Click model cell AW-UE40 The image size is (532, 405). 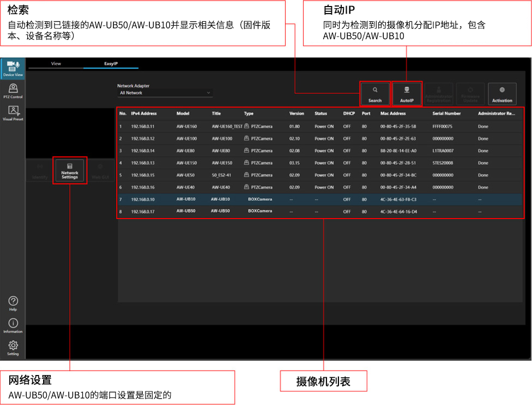(x=185, y=187)
